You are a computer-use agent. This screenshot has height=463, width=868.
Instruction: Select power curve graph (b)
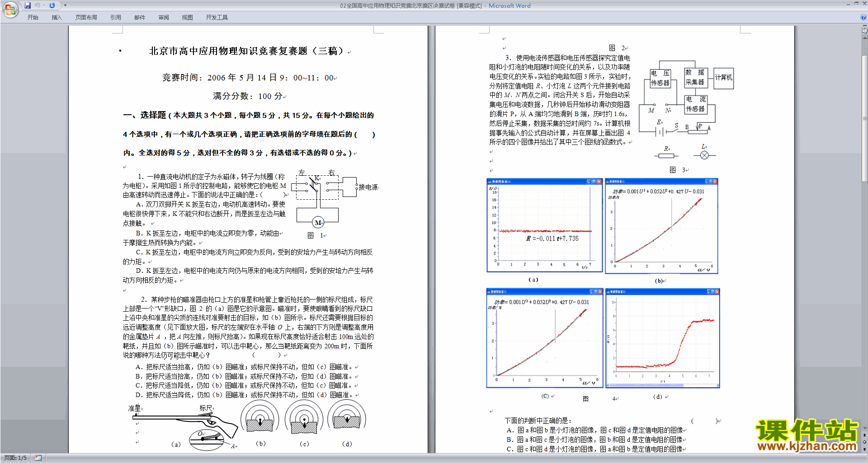click(x=662, y=226)
